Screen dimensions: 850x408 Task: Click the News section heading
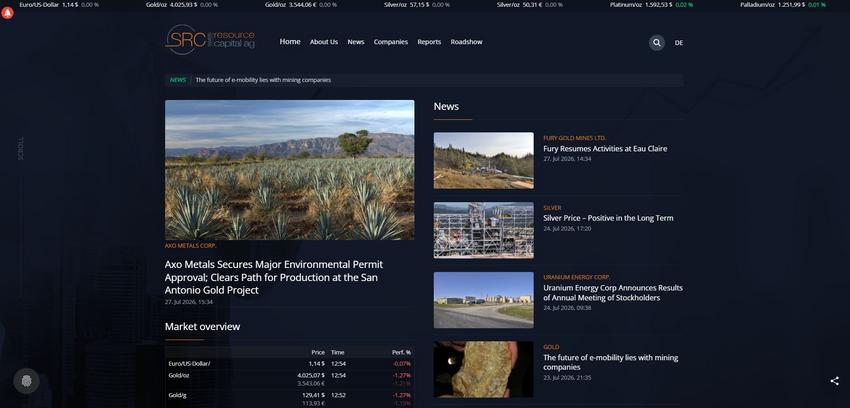(446, 106)
